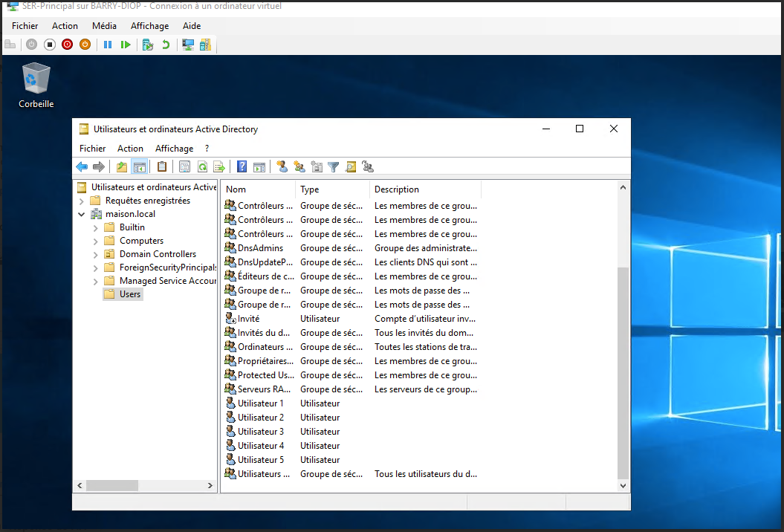This screenshot has width=784, height=532.
Task: Click the list's scroll up arrow
Action: pos(623,187)
